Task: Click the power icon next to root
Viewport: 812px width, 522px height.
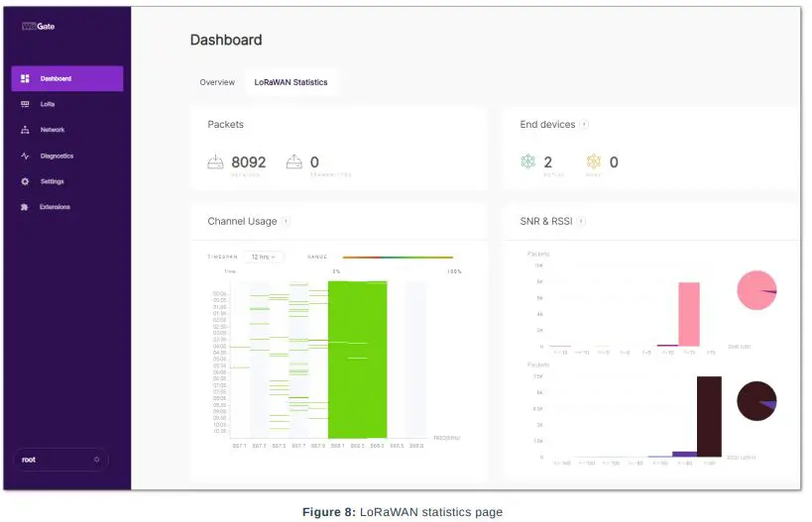Action: (96, 460)
